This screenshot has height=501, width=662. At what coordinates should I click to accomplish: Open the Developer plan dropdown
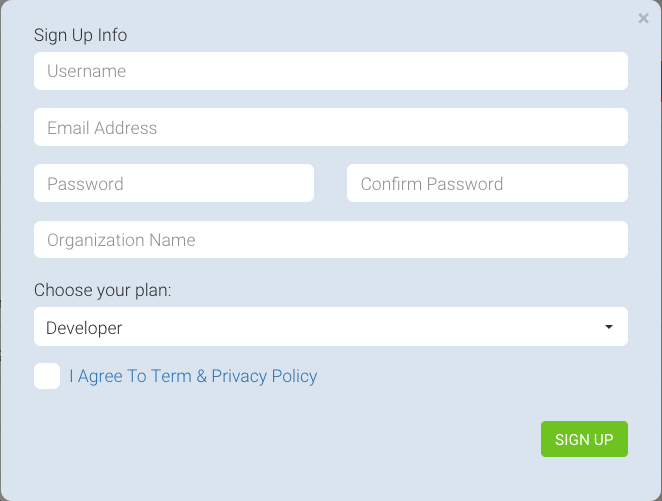click(330, 327)
